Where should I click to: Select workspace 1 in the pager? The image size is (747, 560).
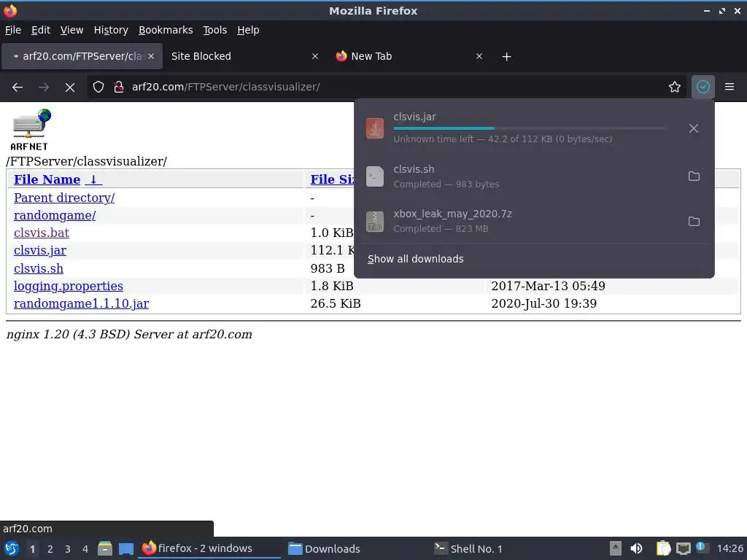click(x=32, y=549)
